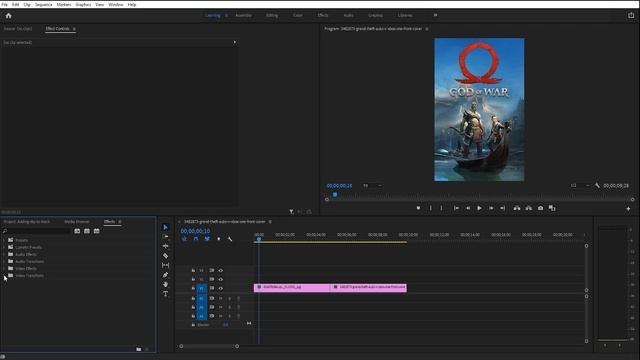This screenshot has height=360, width=640.
Task: Switch to the Editing workspace
Action: point(272,15)
